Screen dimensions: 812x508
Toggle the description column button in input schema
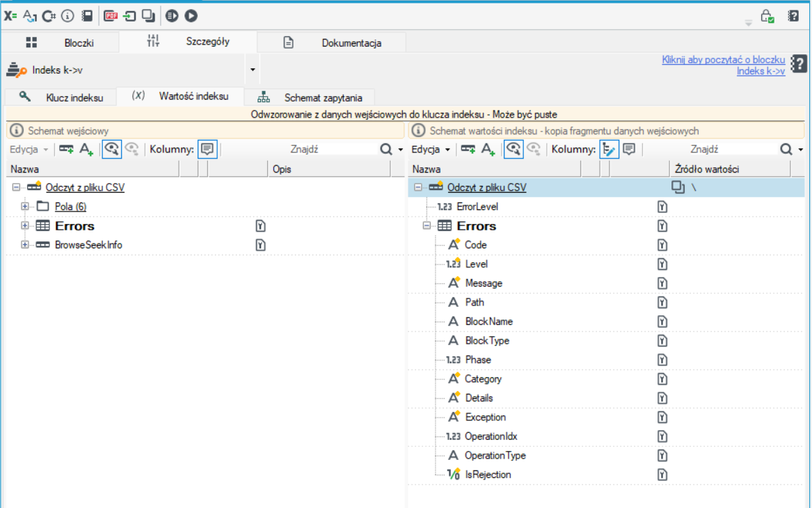click(x=207, y=149)
